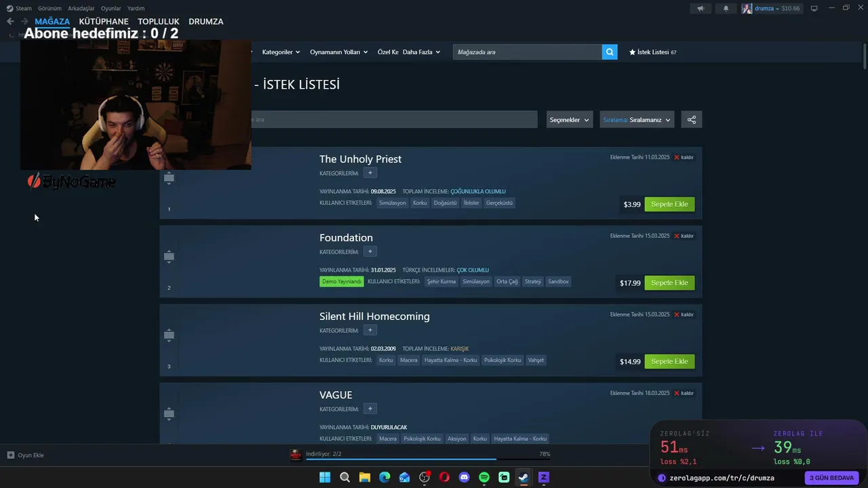Open Spotify from the taskbar

tap(484, 477)
